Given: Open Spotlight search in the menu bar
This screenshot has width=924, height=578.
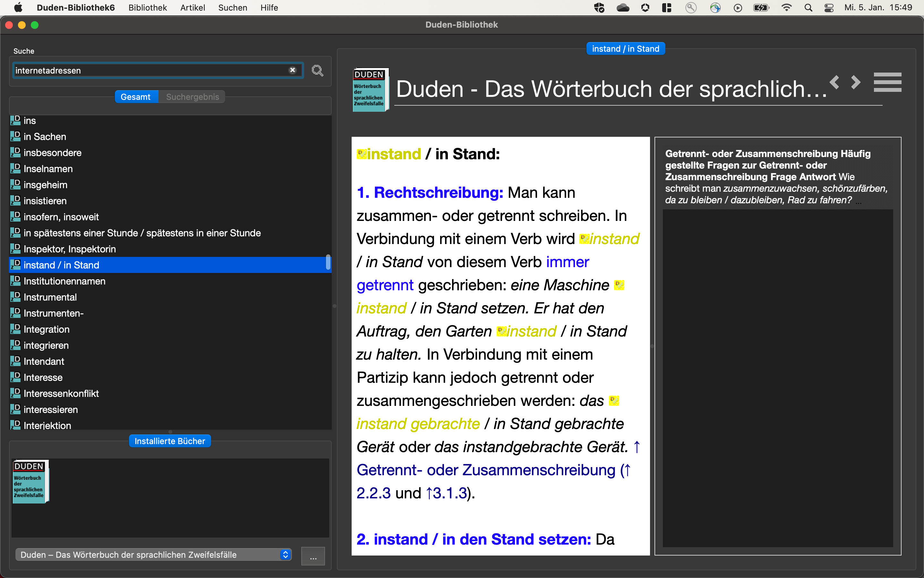Looking at the screenshot, I should pos(808,8).
